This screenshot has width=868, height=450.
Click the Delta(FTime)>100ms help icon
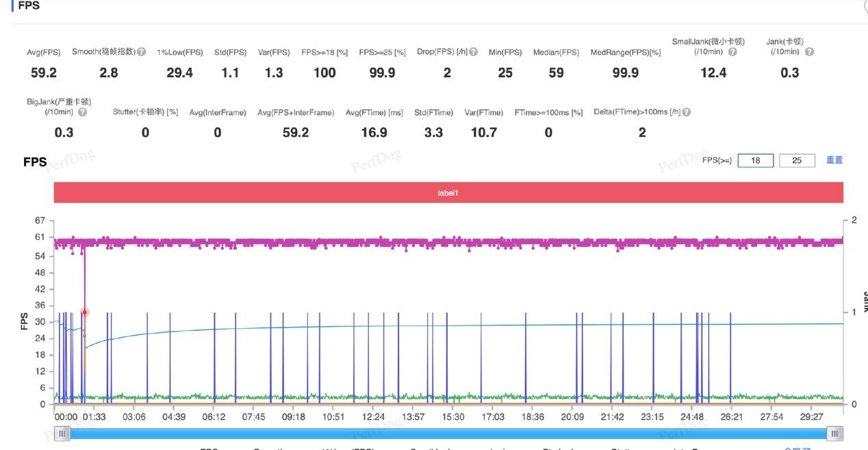click(x=687, y=112)
